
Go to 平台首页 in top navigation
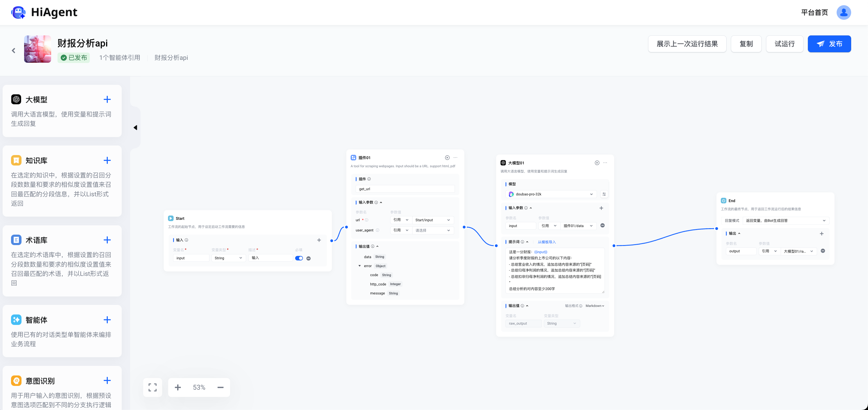[x=814, y=12]
